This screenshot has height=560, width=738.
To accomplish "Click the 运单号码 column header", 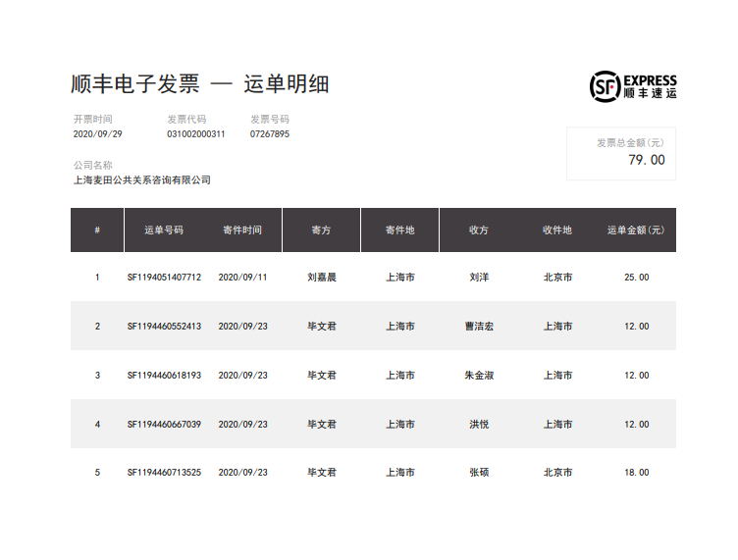I will 164,230.
